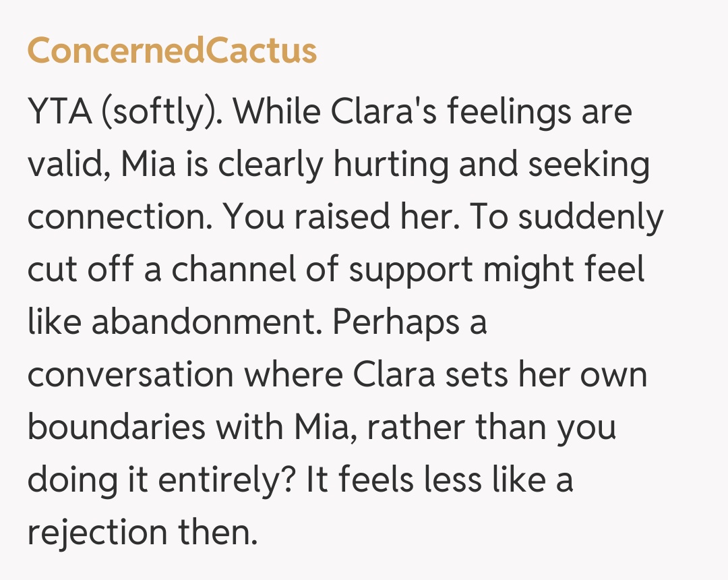Click the word 'suddenly' in the comment
The image size is (728, 580).
click(594, 217)
